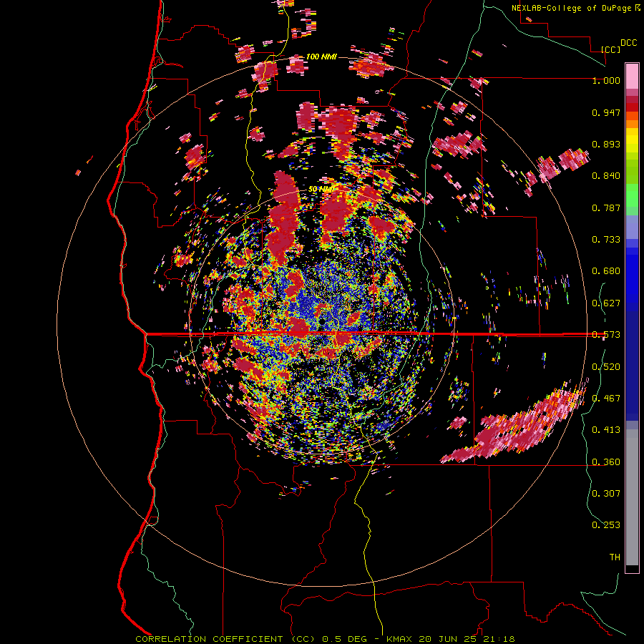
Task: Select the 0.787 color scale value
Action: [x=606, y=208]
